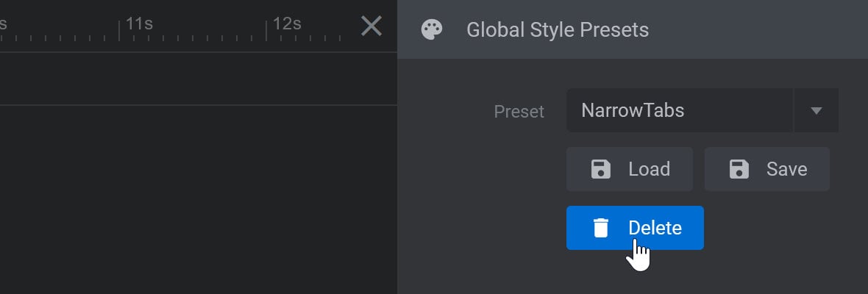Click the empty timeline area below the tracks

(198, 199)
